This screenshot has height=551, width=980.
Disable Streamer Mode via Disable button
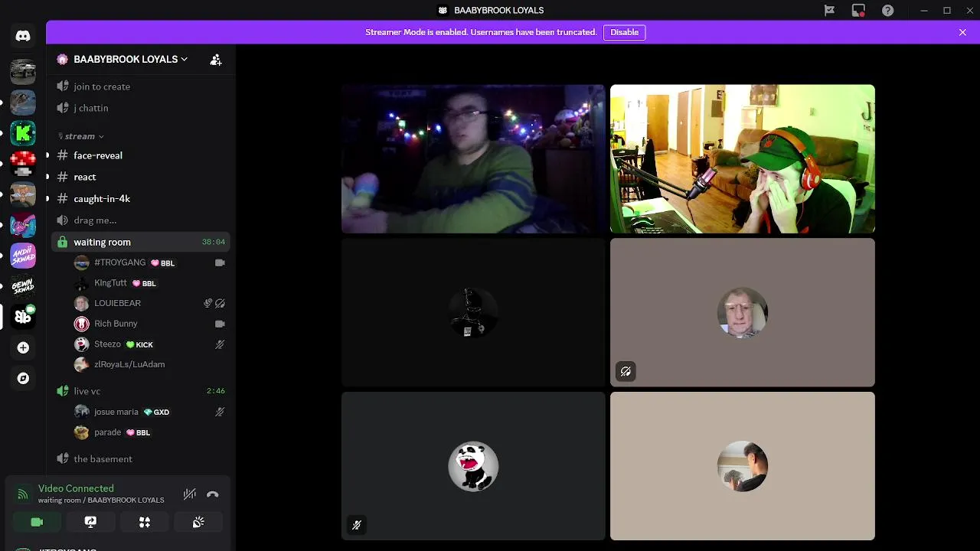[x=624, y=32]
